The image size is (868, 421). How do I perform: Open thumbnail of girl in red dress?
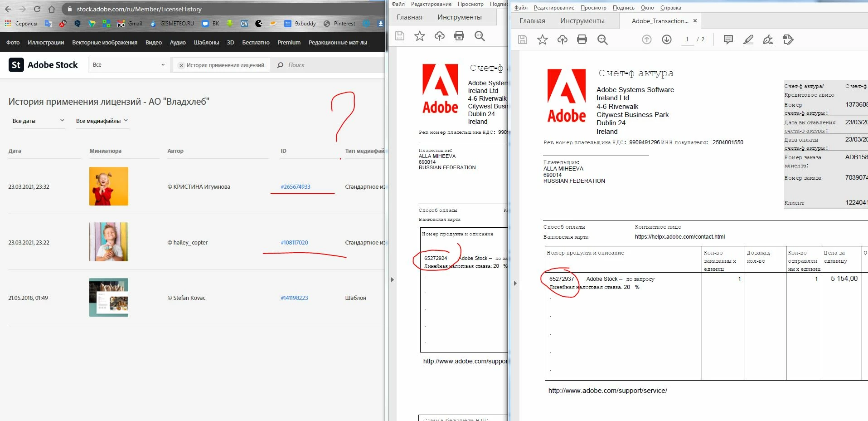coord(109,186)
